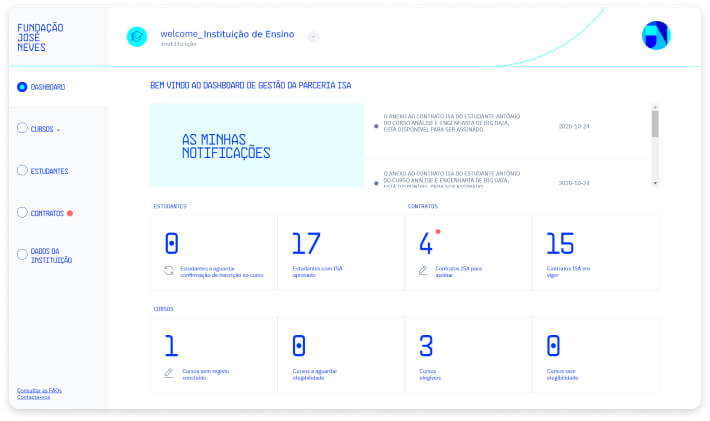Click the Contacte-nos link
Image resolution: width=710 pixels, height=421 pixels.
click(x=33, y=398)
